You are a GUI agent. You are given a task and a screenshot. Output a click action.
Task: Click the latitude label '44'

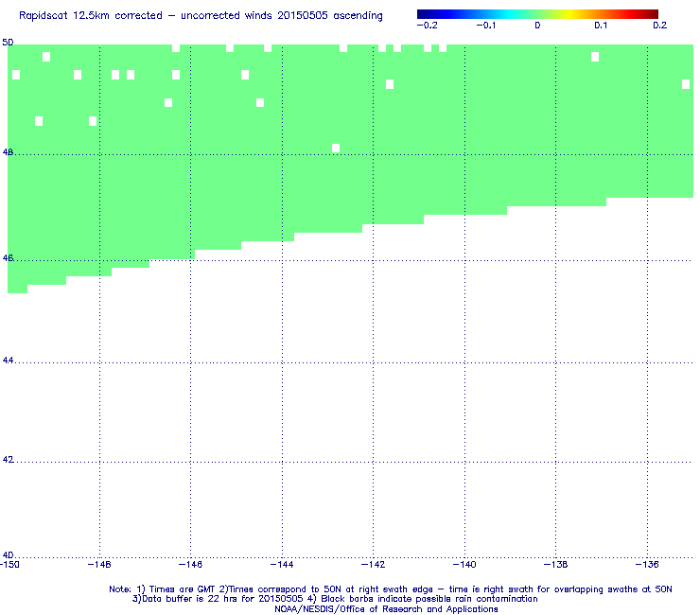point(8,360)
